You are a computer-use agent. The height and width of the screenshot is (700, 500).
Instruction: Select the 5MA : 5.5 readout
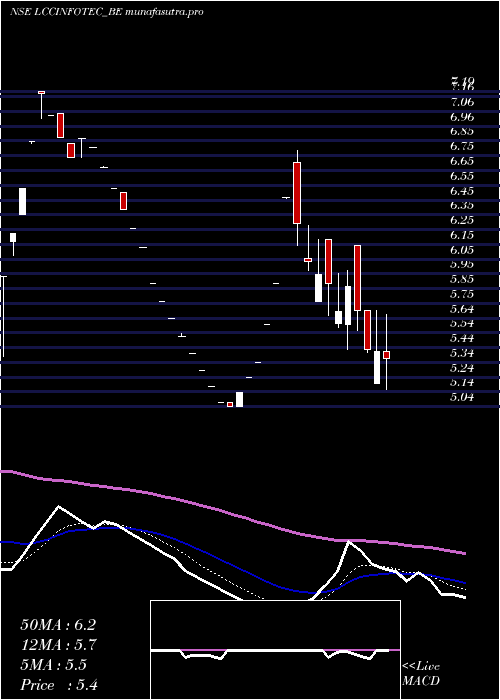(54, 665)
